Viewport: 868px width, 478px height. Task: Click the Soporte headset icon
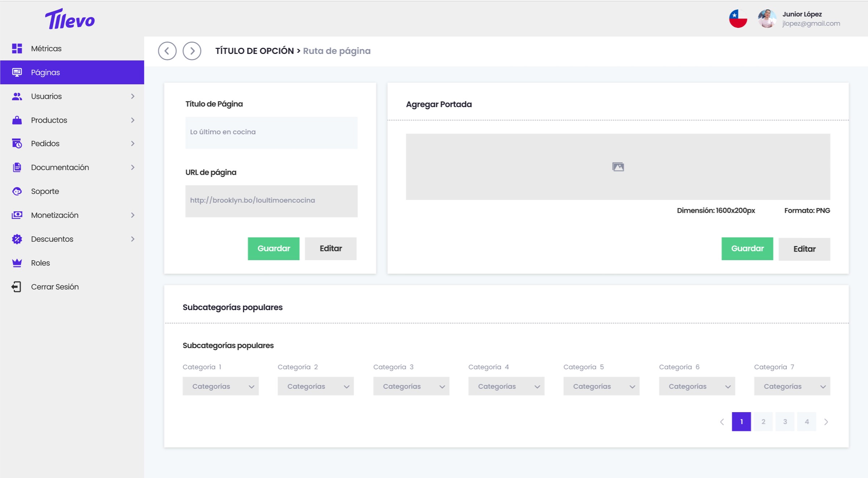[x=17, y=191]
